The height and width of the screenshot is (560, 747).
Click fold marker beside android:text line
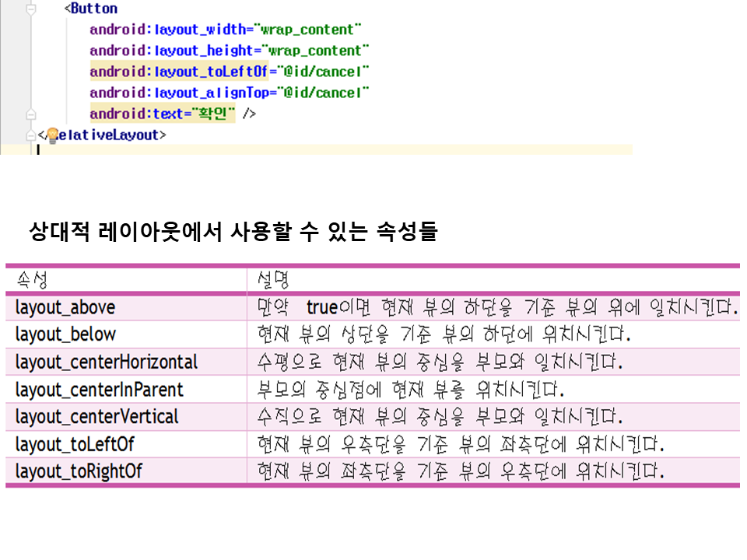click(30, 114)
